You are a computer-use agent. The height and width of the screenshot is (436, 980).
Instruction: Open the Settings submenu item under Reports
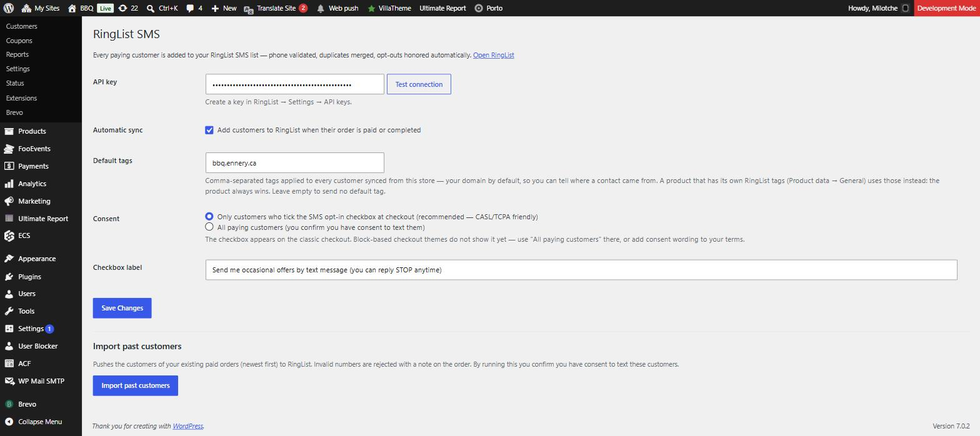click(17, 69)
